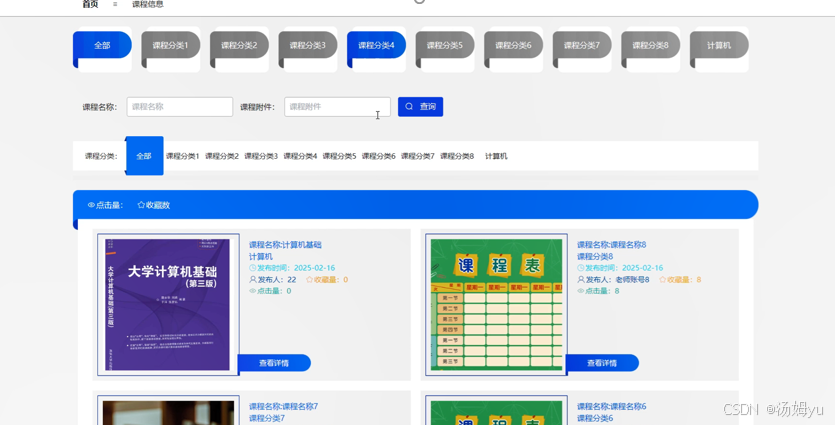Click 发布时间 2025-02-16 in 课程名称8 card

click(620, 268)
